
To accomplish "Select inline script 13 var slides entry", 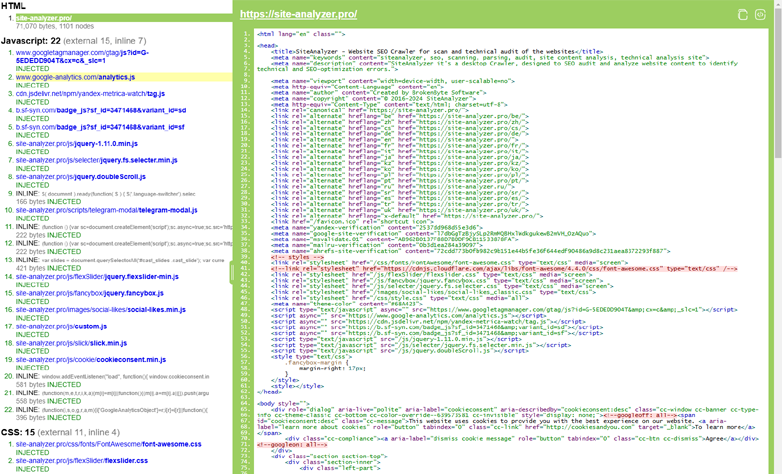I will coord(120,260).
